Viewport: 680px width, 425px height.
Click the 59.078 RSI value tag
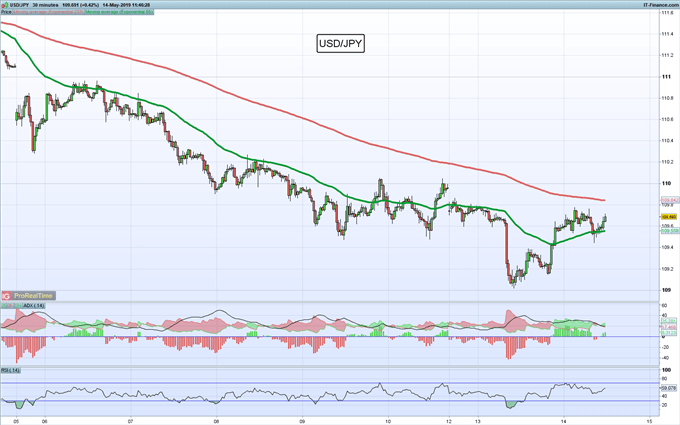pyautogui.click(x=669, y=388)
